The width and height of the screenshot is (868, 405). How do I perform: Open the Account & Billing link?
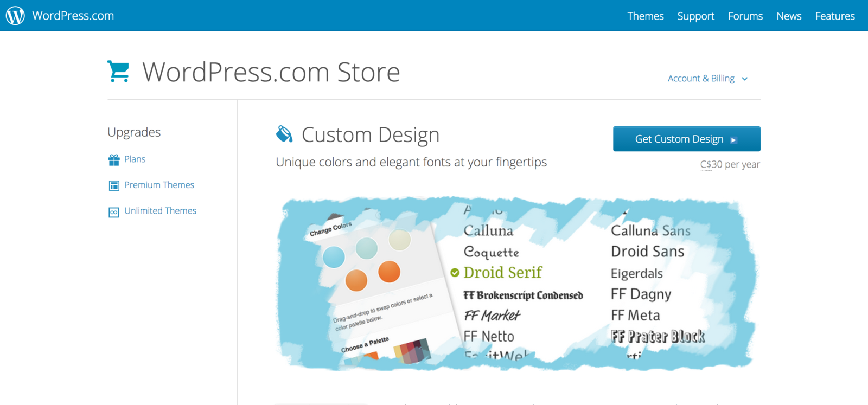tap(701, 79)
